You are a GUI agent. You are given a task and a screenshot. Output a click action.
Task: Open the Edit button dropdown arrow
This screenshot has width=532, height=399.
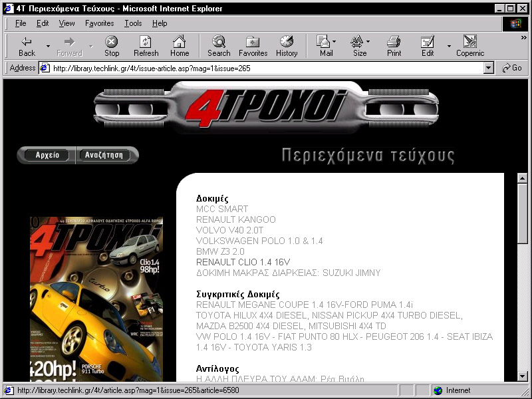click(448, 47)
